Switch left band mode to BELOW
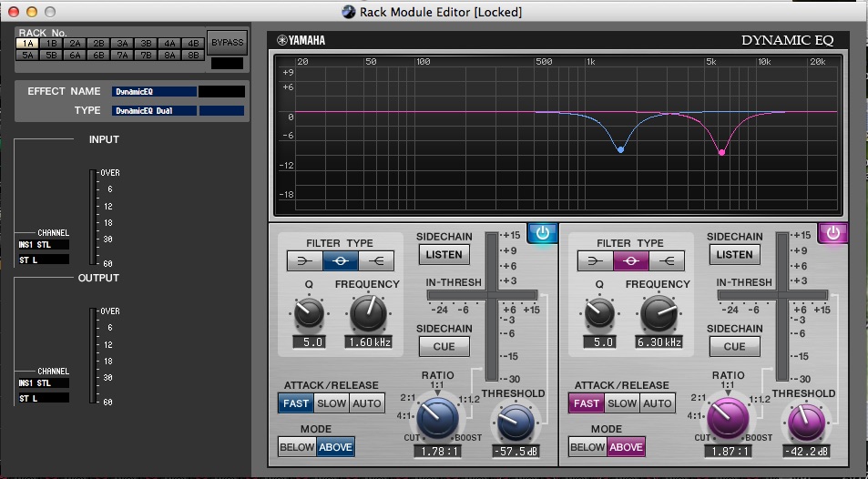Image resolution: width=868 pixels, height=479 pixels. [x=298, y=447]
